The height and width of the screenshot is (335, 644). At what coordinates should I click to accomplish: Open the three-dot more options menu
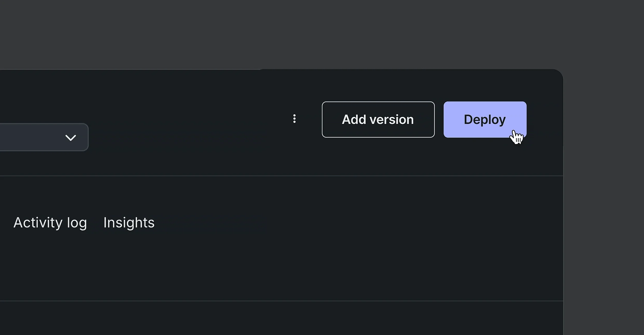pos(294,119)
